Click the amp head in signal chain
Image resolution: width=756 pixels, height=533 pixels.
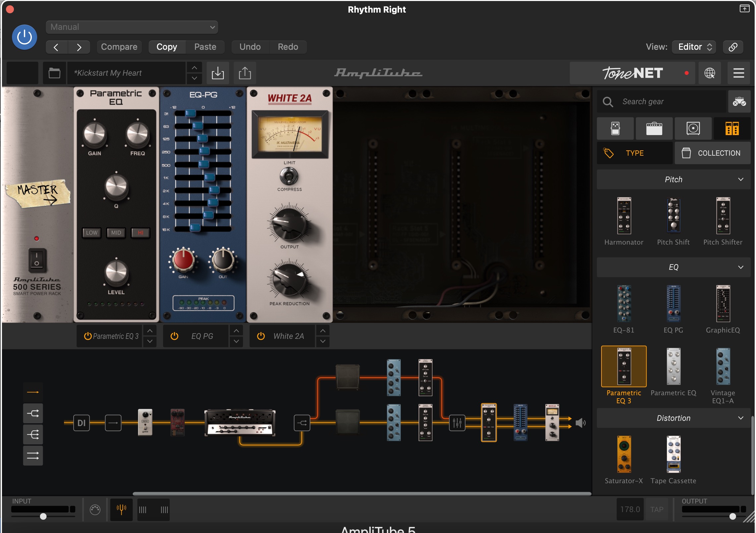[x=240, y=422]
